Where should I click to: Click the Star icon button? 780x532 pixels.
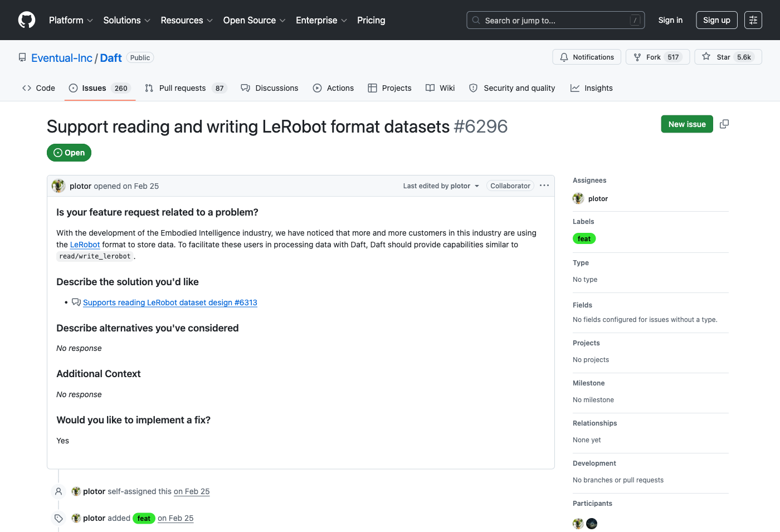706,57
